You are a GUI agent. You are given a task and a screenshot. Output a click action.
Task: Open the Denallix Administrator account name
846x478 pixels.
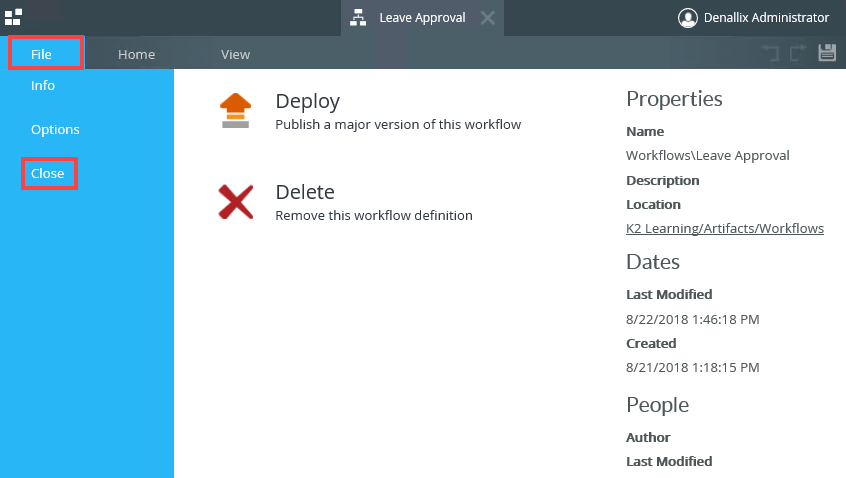coord(766,18)
